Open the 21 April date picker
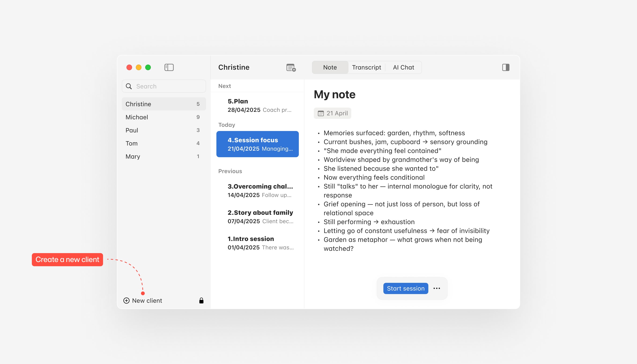The height and width of the screenshot is (364, 637). click(332, 113)
